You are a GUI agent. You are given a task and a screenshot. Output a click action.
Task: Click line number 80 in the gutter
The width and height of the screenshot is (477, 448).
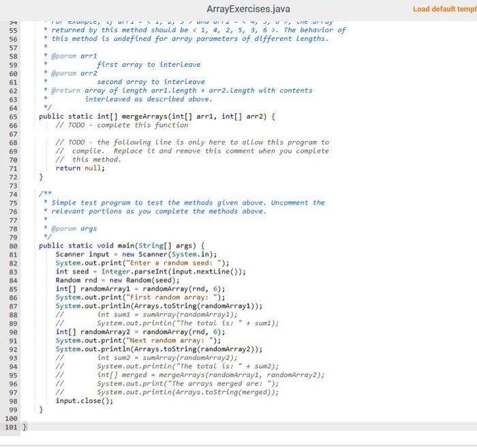point(13,246)
